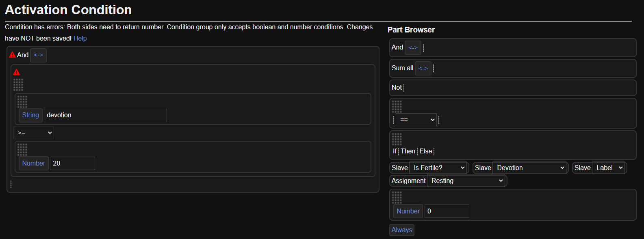Open the Slave Is Fertile? dropdown

(438, 168)
